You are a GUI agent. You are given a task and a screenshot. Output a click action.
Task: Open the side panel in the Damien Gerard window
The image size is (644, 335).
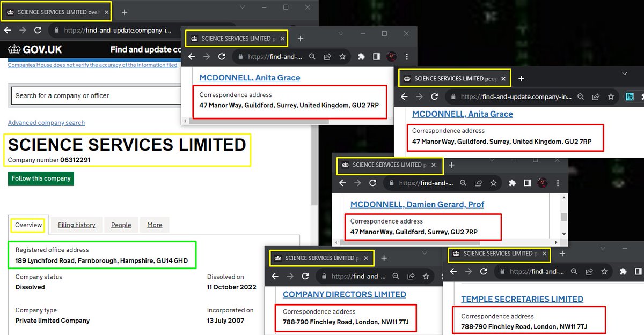tap(527, 183)
